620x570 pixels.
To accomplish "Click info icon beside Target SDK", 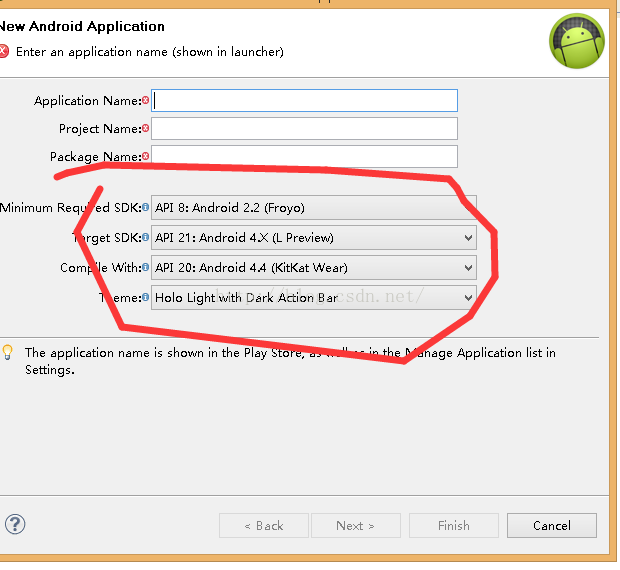I will tap(146, 238).
